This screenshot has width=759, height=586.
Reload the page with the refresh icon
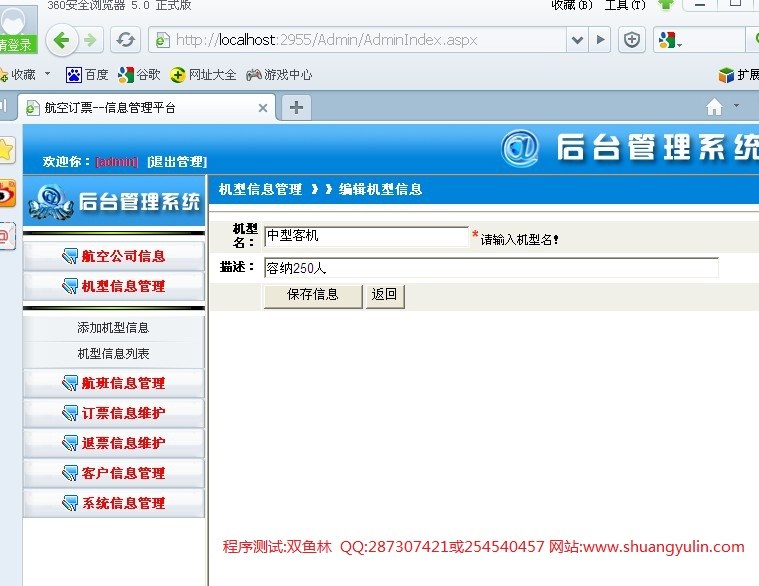pos(125,40)
